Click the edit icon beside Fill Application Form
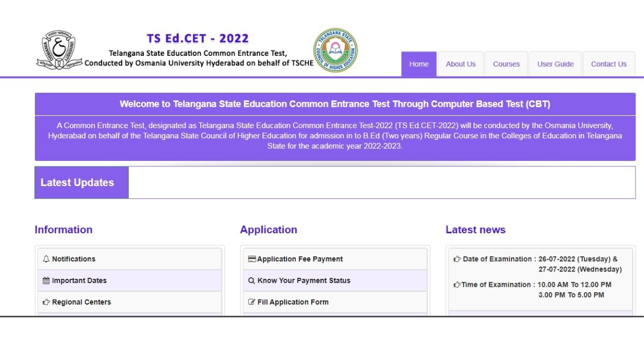This screenshot has height=362, width=644. [x=252, y=302]
